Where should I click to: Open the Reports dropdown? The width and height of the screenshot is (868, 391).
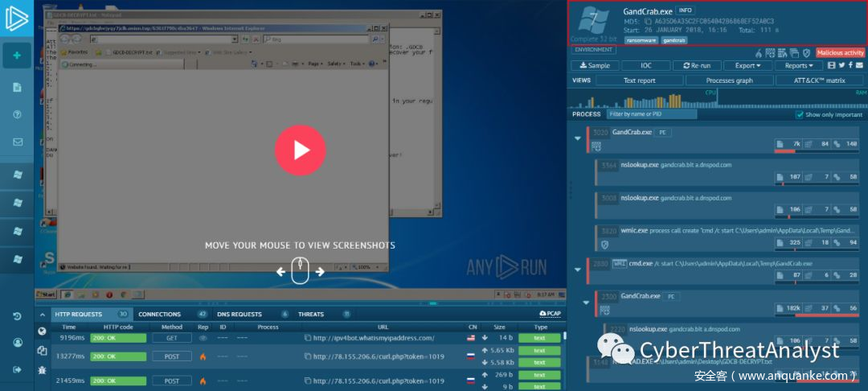click(x=799, y=65)
